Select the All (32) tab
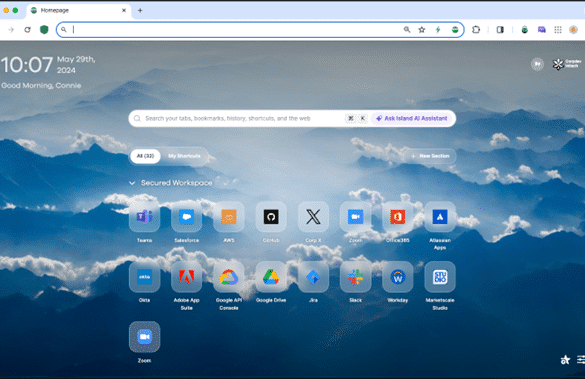The height and width of the screenshot is (379, 585). 145,156
